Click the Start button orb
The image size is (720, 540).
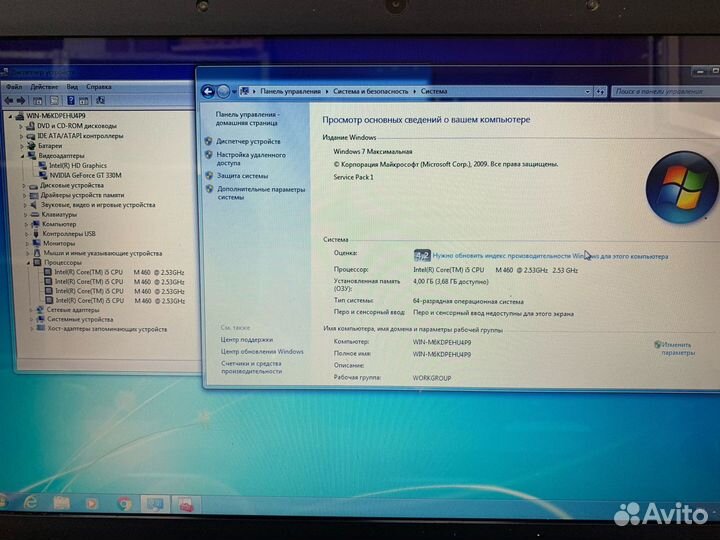pyautogui.click(x=3, y=501)
